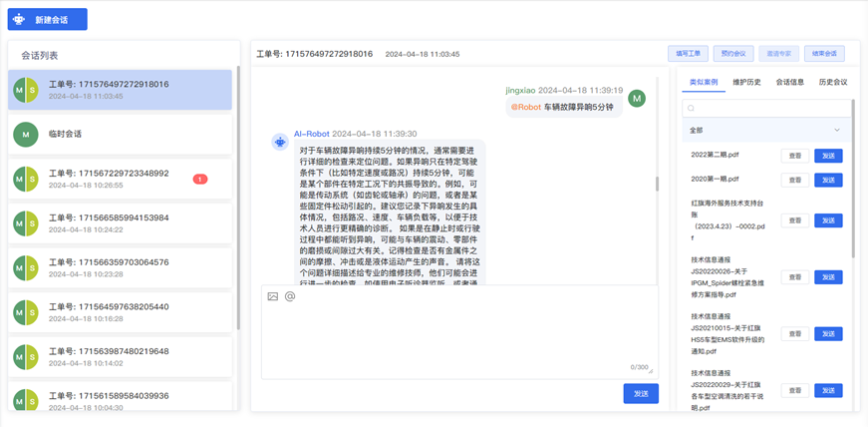Click the avatar of session 171564597638205440
Screen dimensions: 868x427
coord(26,312)
